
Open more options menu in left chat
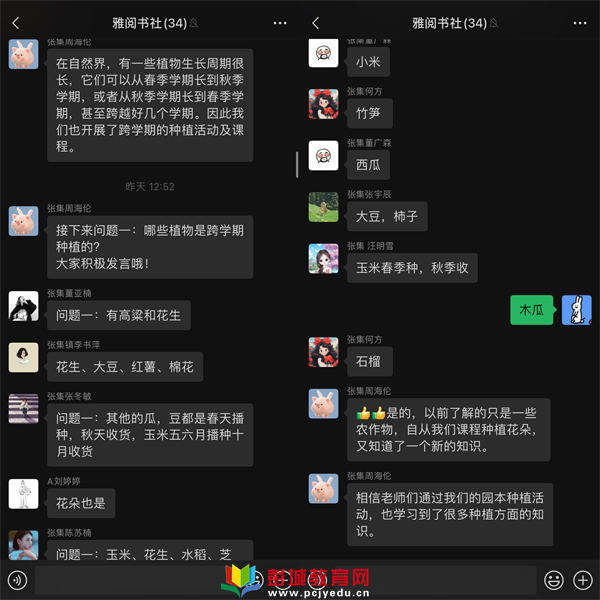pyautogui.click(x=280, y=23)
